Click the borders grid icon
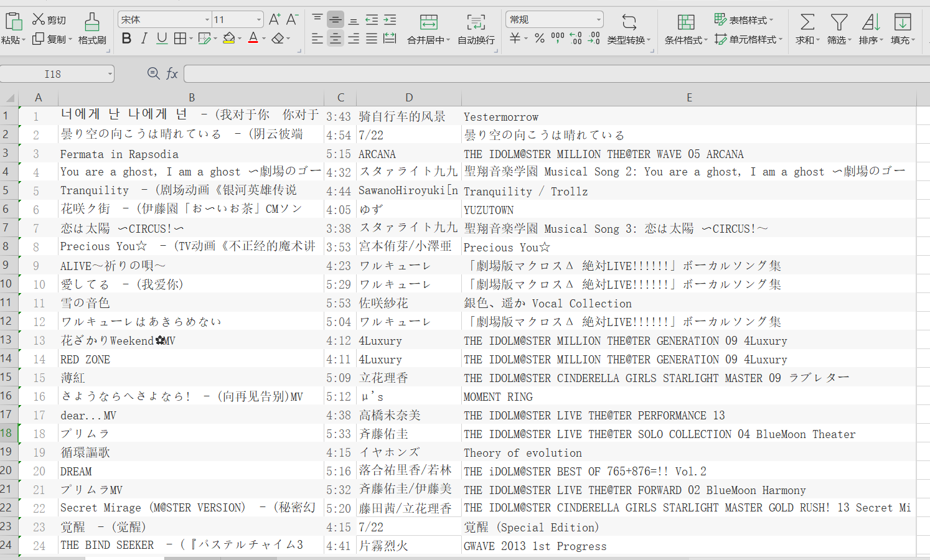Screen dimensions: 930x560 pyautogui.click(x=180, y=39)
